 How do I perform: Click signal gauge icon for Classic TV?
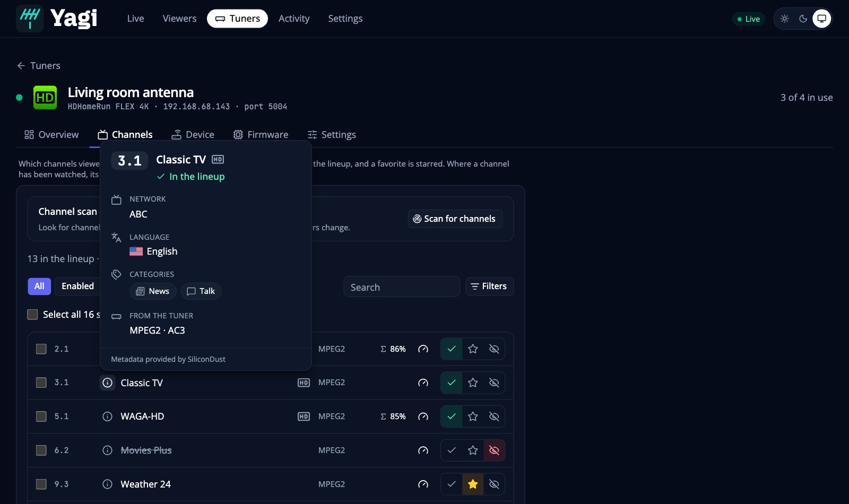pos(423,383)
